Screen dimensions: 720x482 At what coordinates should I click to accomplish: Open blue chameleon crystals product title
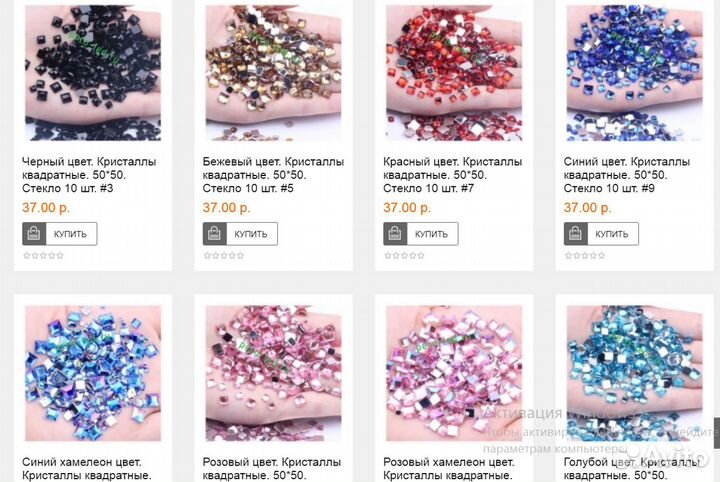coord(87,469)
